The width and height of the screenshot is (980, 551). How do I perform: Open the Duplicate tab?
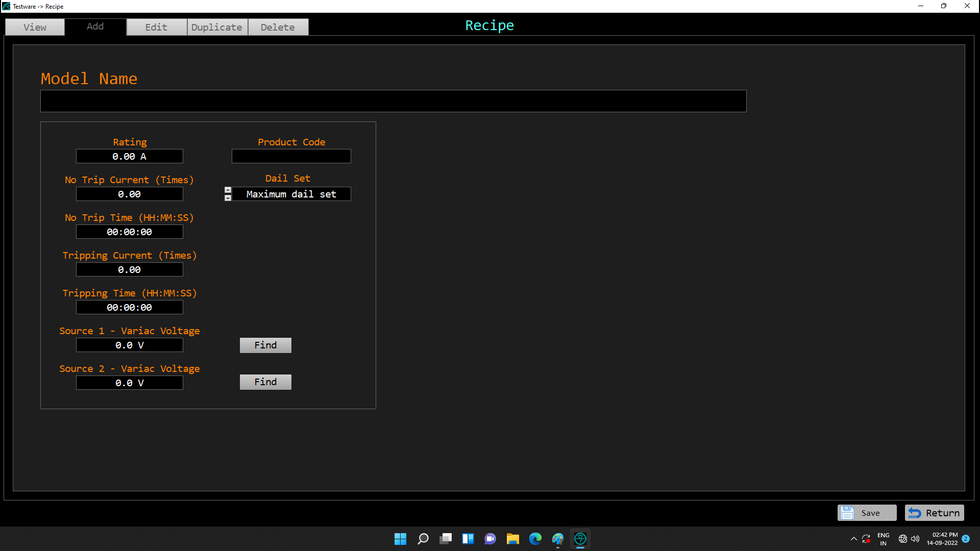coord(217,27)
